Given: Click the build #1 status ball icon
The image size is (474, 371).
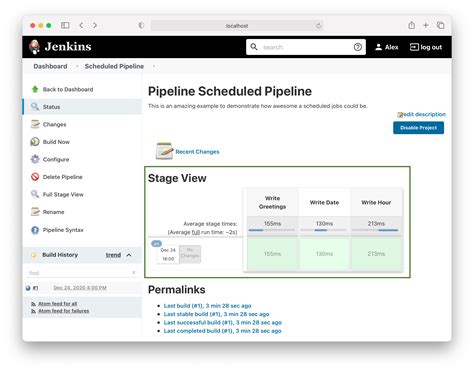Looking at the screenshot, I should [x=28, y=288].
